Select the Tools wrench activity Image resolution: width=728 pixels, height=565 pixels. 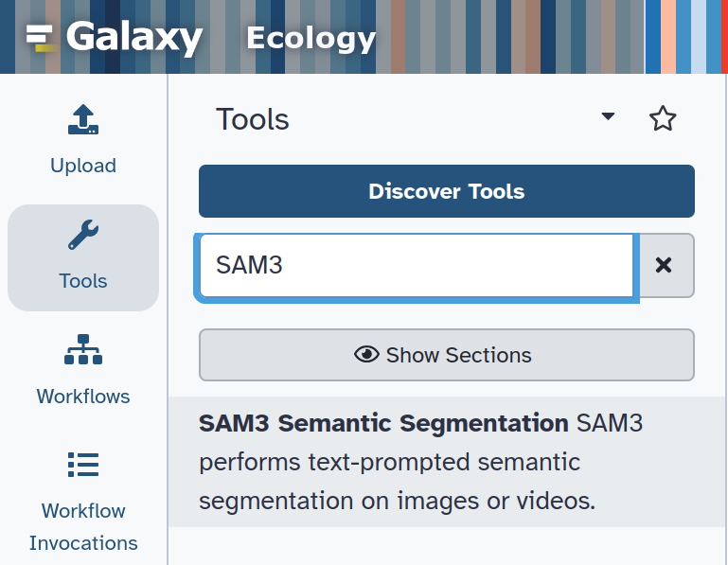click(83, 257)
